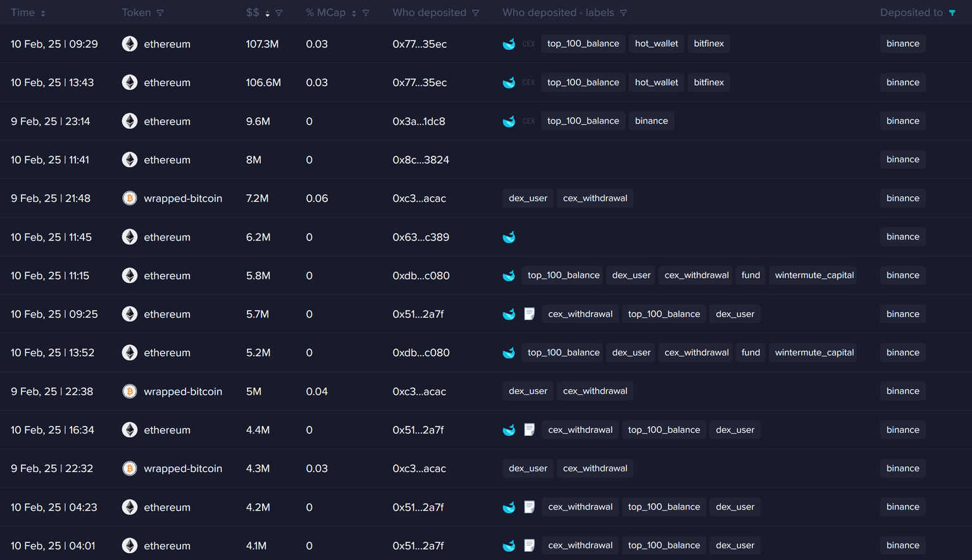Click the wrapped-bitcoin icon in the 4.3M row
972x560 pixels.
click(130, 468)
